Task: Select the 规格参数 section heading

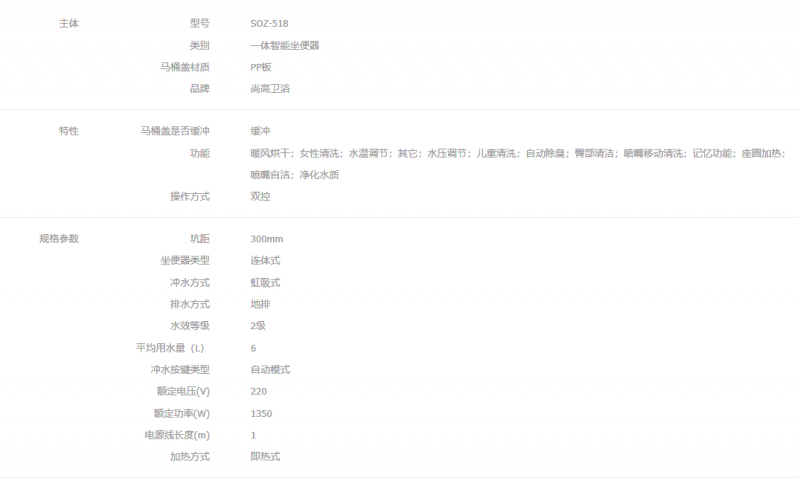Action: click(x=59, y=239)
